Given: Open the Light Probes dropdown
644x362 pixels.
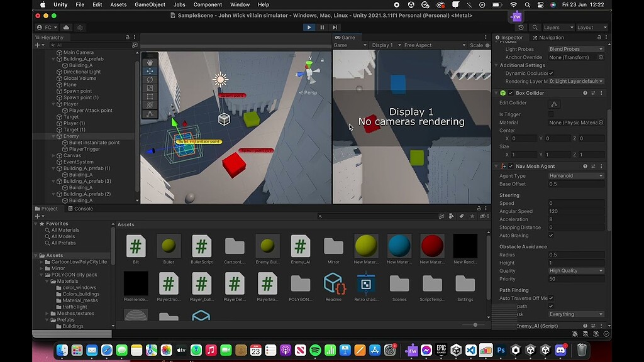Looking at the screenshot, I should pos(575,49).
